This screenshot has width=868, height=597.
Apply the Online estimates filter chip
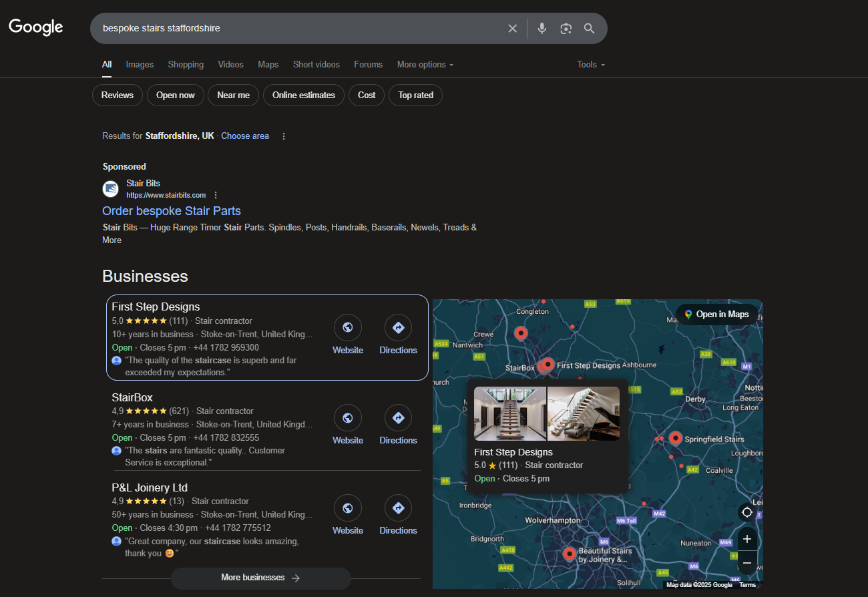(x=304, y=95)
